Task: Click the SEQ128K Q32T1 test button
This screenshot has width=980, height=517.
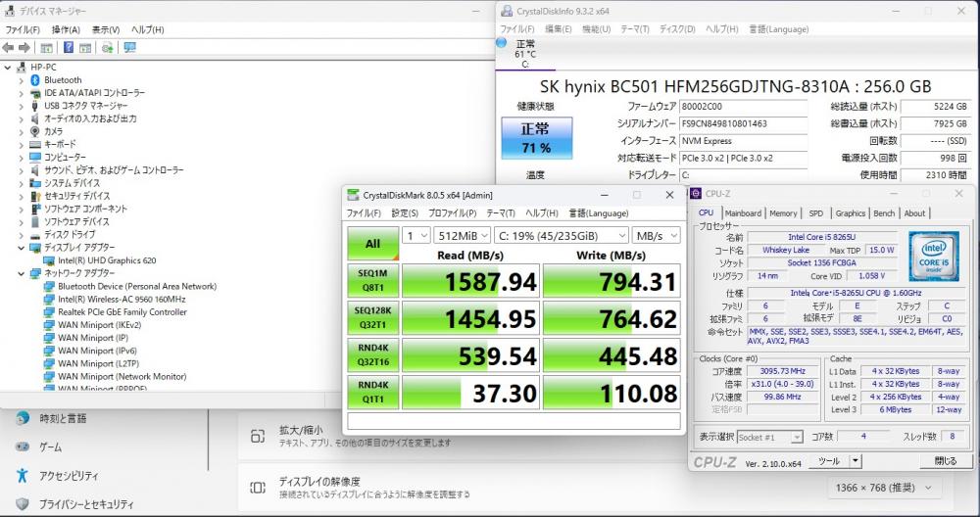Action: 373,318
